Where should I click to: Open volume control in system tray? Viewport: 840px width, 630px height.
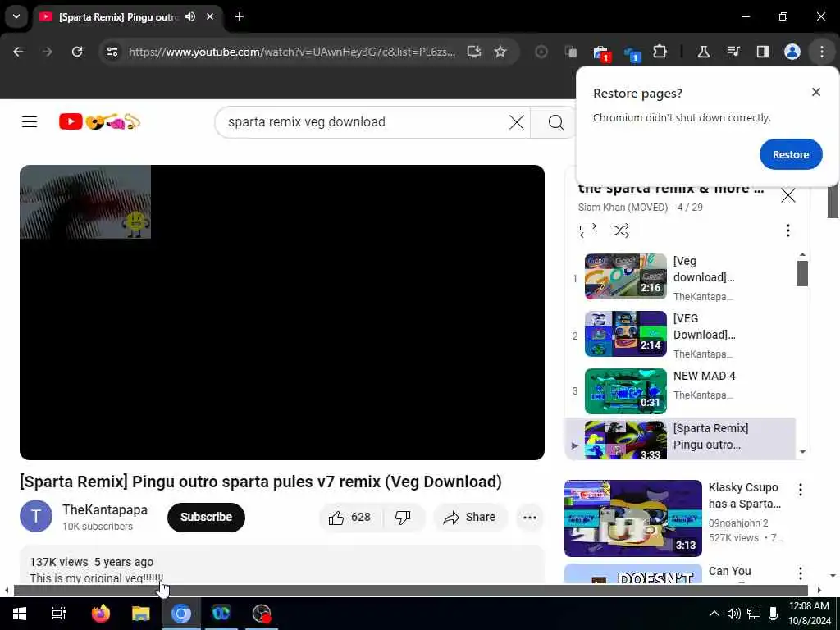(x=733, y=614)
